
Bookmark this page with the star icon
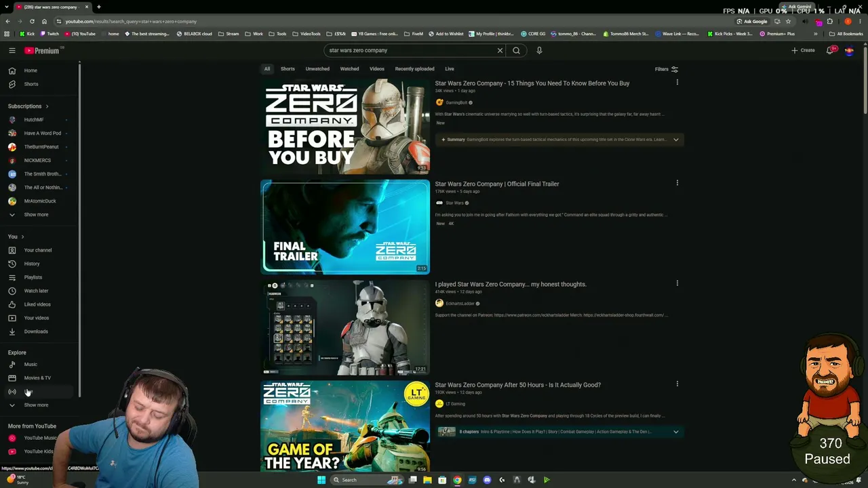coord(788,21)
